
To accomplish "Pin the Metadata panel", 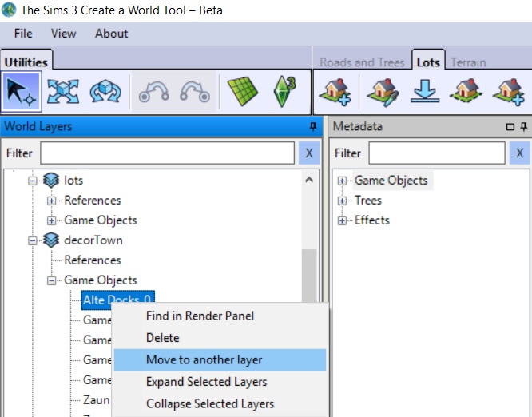I will pyautogui.click(x=524, y=127).
